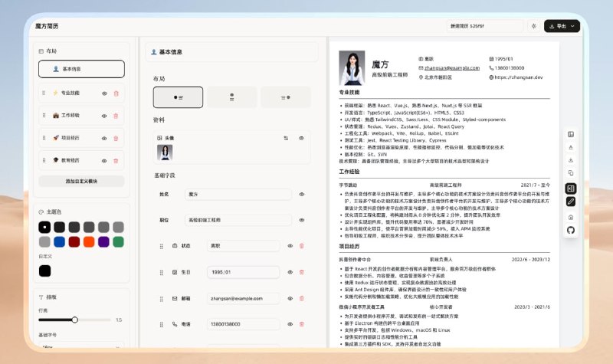Click the drag handle of the 状态 field
Image resolution: width=613 pixels, height=364 pixels.
click(x=161, y=246)
